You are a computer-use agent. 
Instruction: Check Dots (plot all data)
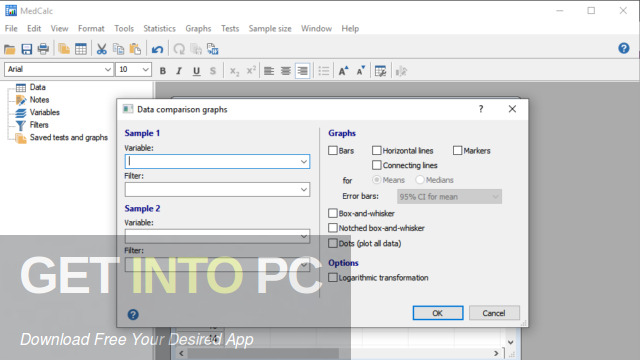(x=333, y=244)
